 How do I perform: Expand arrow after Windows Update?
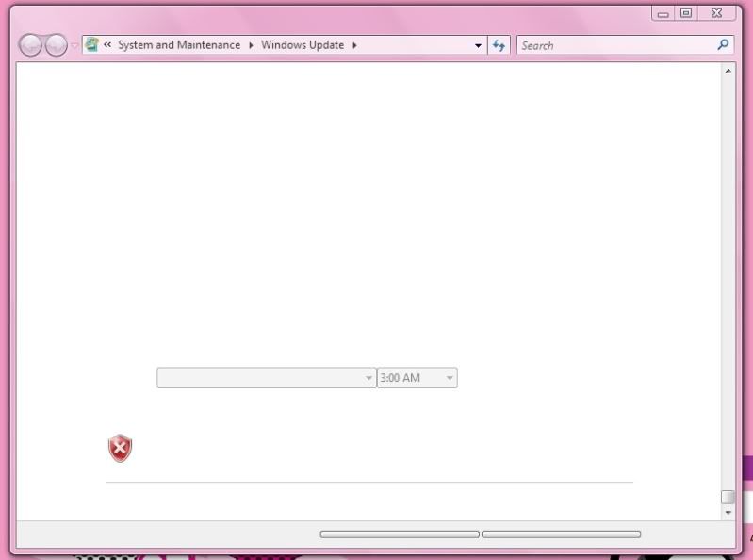(x=354, y=45)
